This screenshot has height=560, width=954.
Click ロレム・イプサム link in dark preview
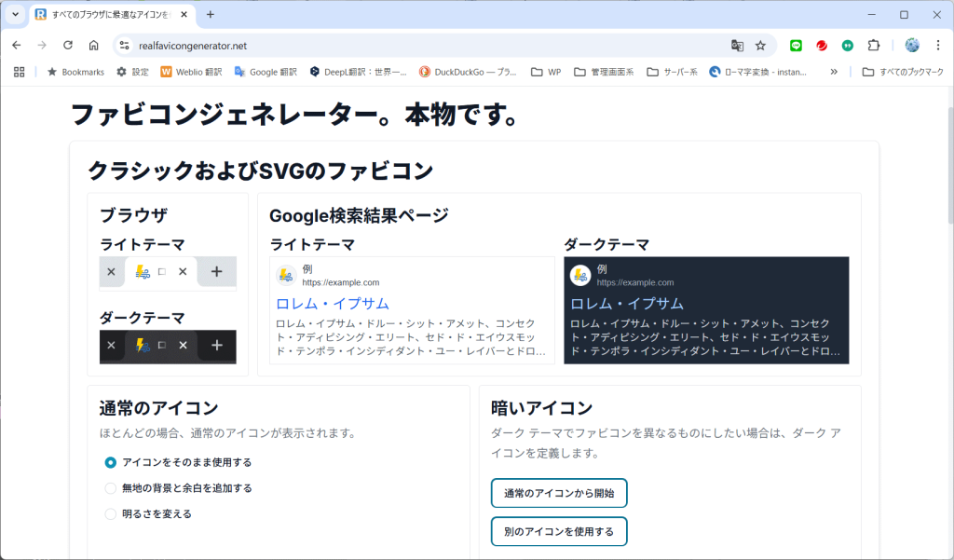[x=627, y=303]
